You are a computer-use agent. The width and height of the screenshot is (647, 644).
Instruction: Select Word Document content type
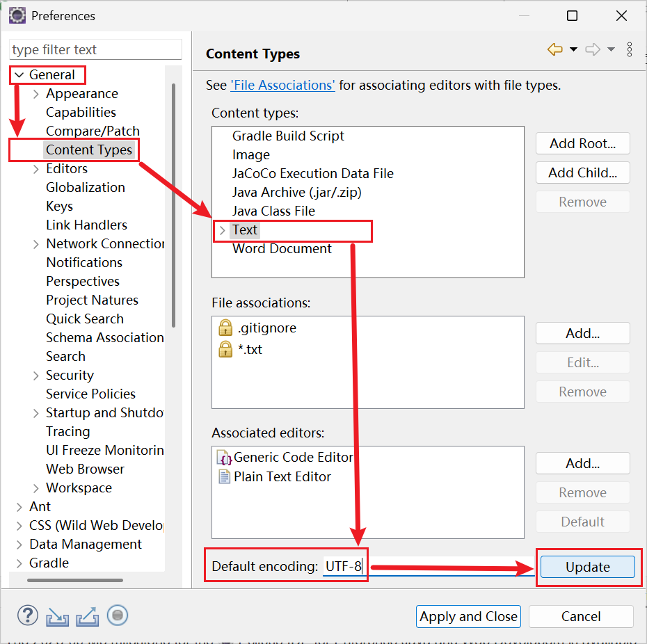click(282, 249)
